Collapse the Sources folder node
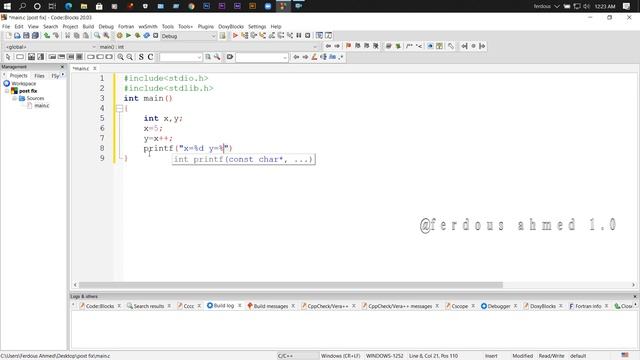This screenshot has width=640, height=360. click(15, 98)
